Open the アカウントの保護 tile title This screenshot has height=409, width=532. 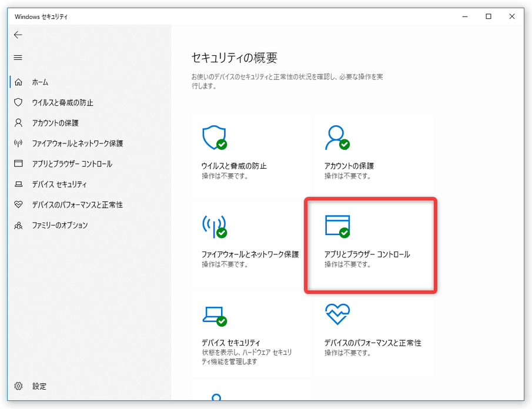click(349, 166)
